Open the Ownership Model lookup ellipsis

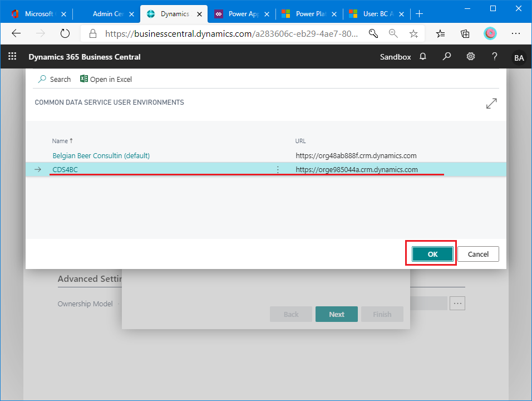457,303
